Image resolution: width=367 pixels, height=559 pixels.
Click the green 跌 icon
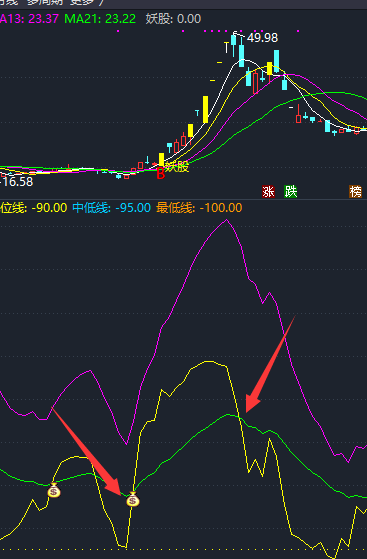pyautogui.click(x=290, y=192)
